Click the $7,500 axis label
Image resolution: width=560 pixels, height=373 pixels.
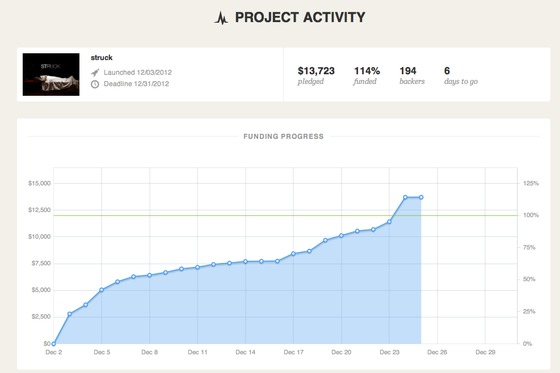tap(41, 263)
